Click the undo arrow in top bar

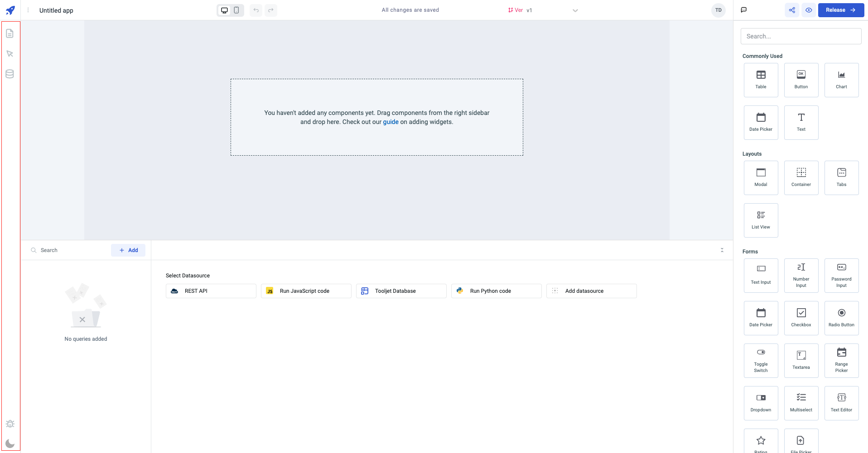tap(256, 10)
